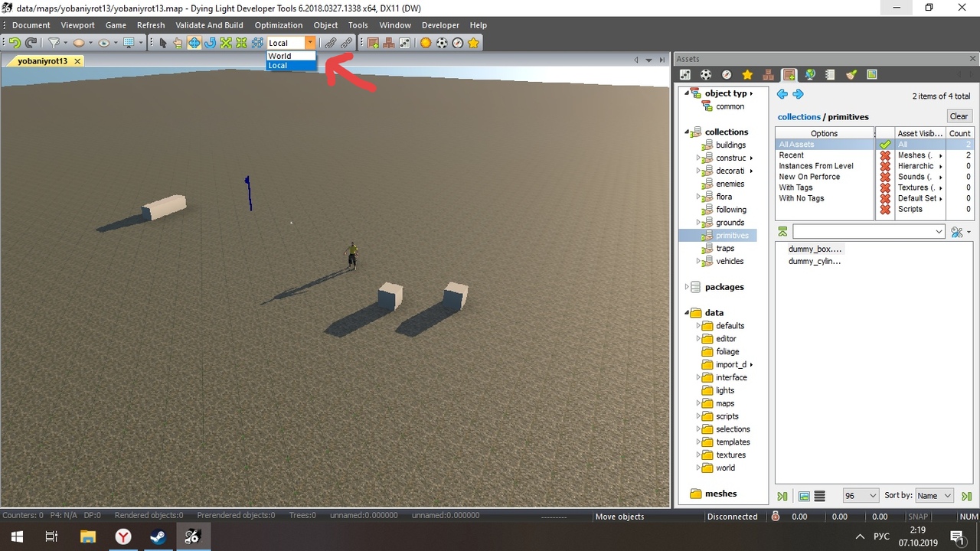Image resolution: width=980 pixels, height=551 pixels.
Task: Open the globe tab in Assets panel
Action: [810, 74]
